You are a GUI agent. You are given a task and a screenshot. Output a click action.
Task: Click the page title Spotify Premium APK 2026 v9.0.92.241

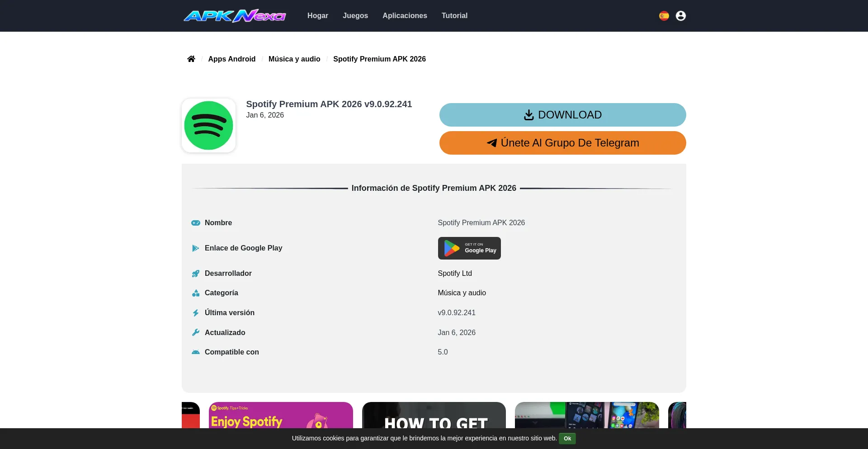click(x=329, y=104)
